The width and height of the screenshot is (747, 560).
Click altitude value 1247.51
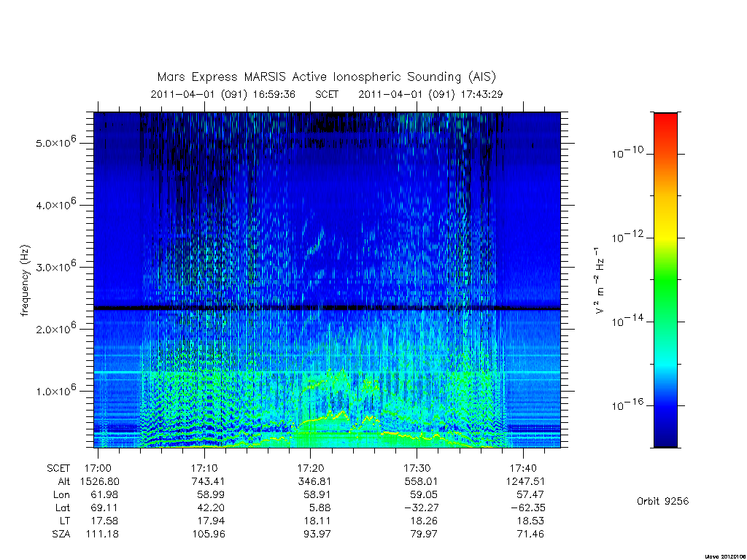point(525,481)
